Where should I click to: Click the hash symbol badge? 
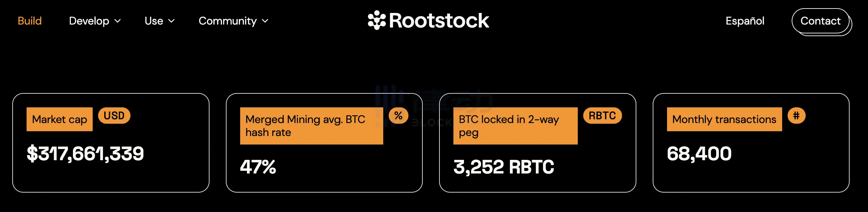pyautogui.click(x=796, y=116)
